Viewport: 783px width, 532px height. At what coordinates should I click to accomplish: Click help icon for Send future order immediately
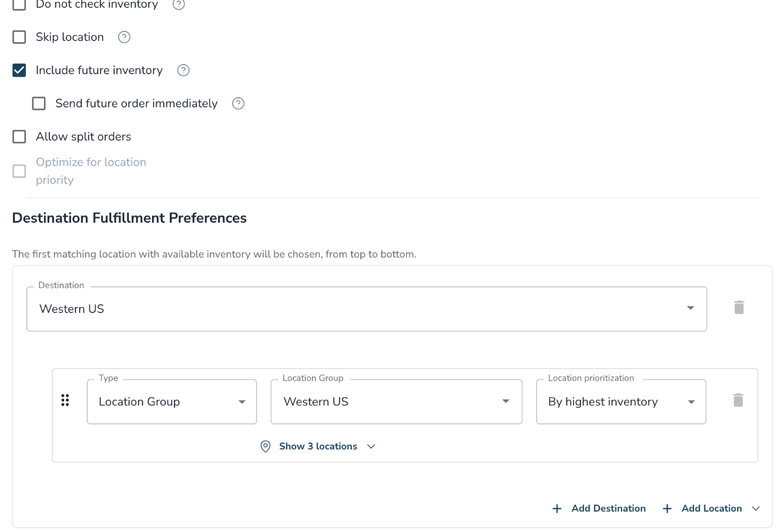pyautogui.click(x=238, y=103)
